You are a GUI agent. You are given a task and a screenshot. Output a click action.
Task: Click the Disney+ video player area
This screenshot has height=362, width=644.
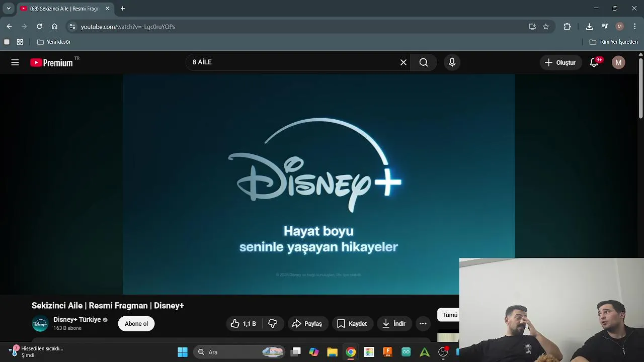pyautogui.click(x=318, y=184)
